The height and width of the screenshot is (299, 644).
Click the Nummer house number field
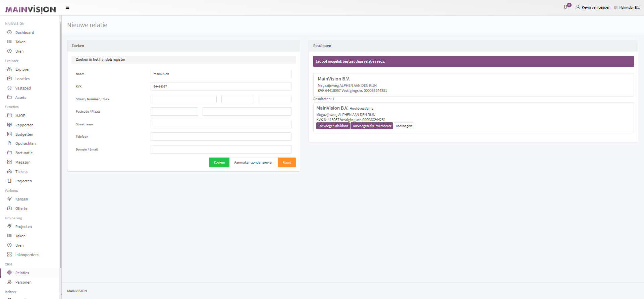(238, 99)
